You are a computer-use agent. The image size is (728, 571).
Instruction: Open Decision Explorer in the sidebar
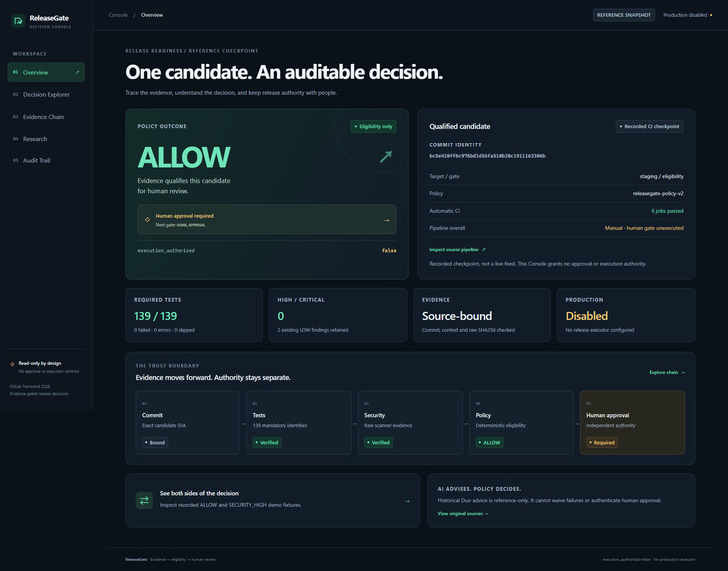[x=46, y=94]
